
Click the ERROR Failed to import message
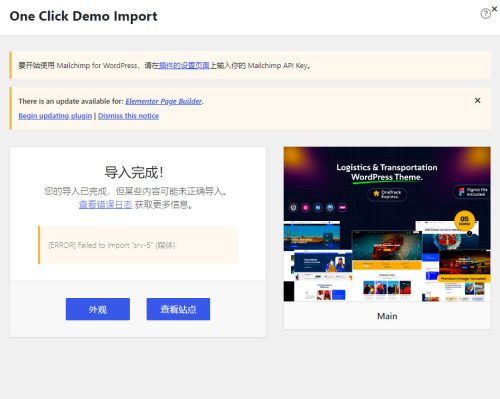[112, 245]
